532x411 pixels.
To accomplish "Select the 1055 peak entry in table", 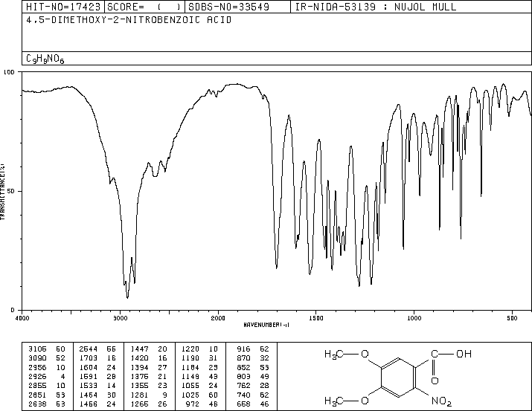I will (199, 386).
